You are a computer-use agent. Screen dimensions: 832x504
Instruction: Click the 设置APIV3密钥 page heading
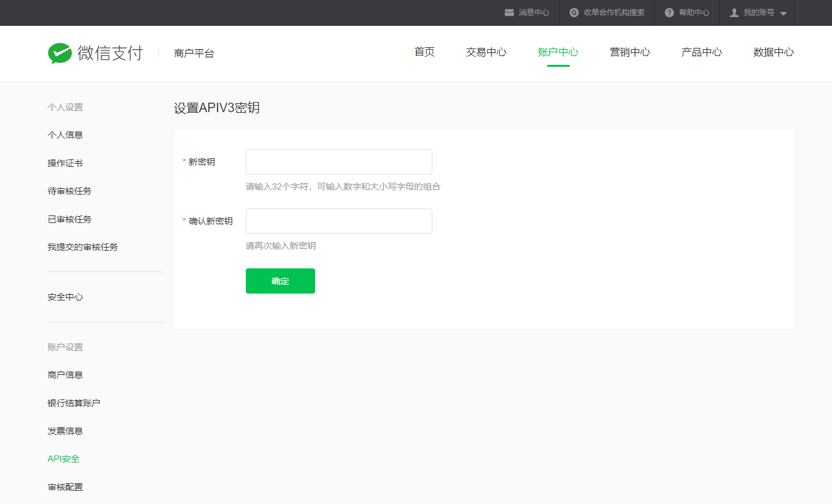click(x=217, y=108)
